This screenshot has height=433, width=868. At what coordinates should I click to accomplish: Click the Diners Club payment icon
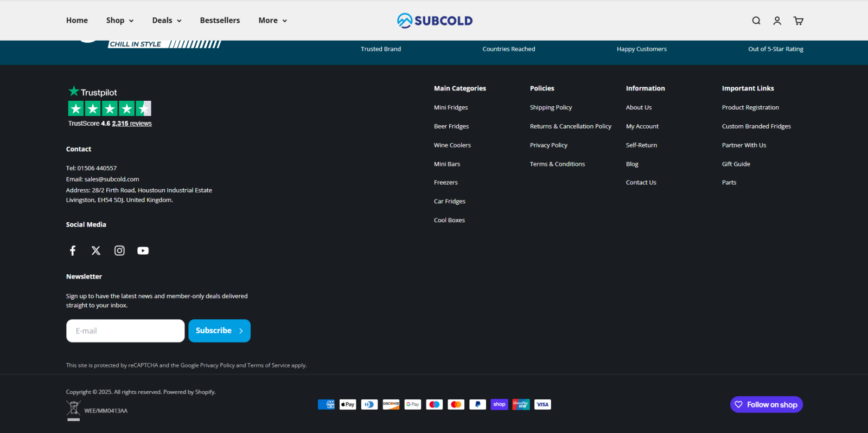[x=369, y=404]
